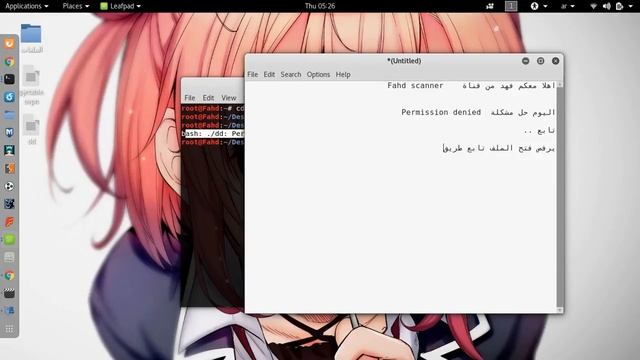Click the battery icon in top bar
The height and width of the screenshot is (360, 640).
[620, 6]
